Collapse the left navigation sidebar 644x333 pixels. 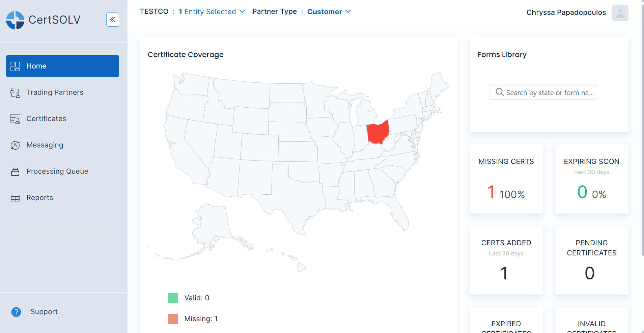click(112, 20)
